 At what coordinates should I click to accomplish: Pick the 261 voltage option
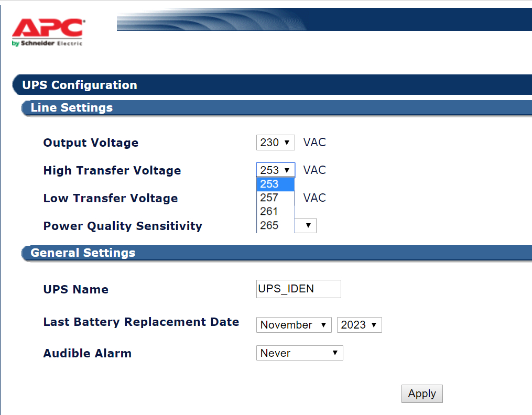[x=275, y=211]
